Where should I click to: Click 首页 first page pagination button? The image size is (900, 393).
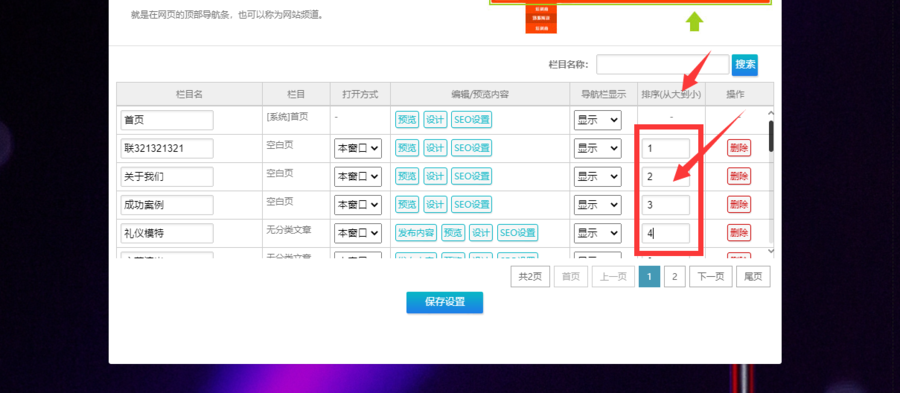pyautogui.click(x=571, y=277)
